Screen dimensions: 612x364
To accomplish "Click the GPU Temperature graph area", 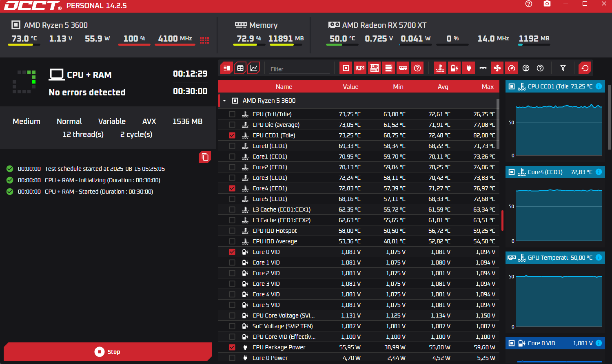I will 559,301.
